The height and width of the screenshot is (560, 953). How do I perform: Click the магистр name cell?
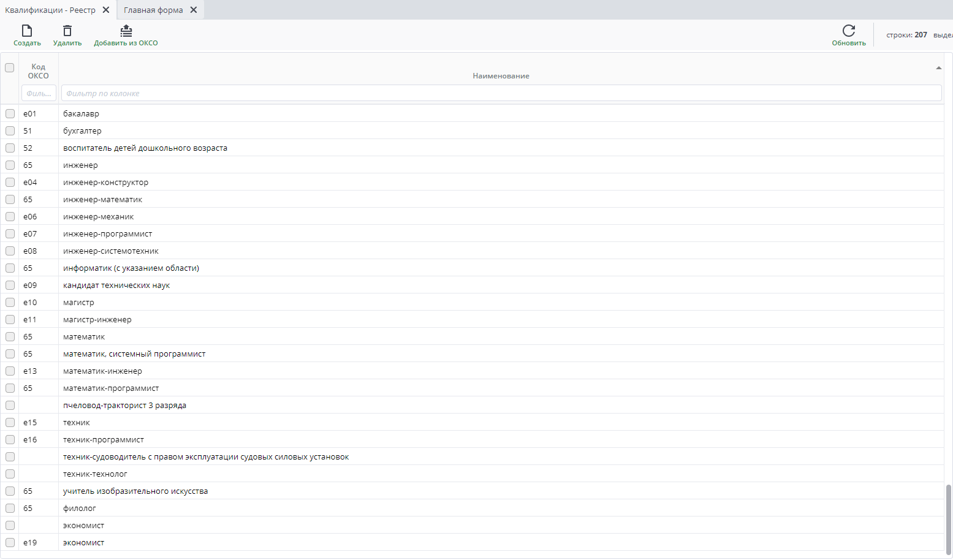(x=501, y=302)
